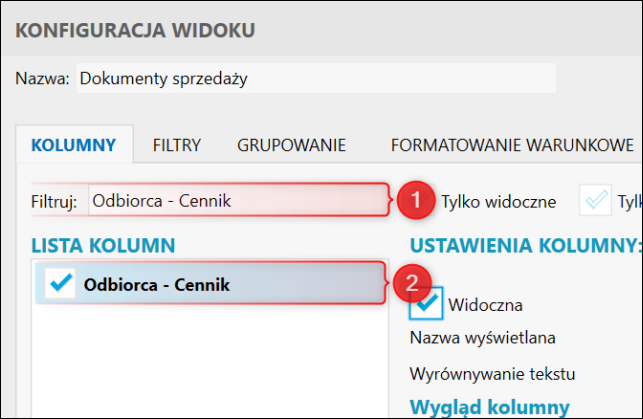643x419 pixels.
Task: Click the KONFIGURACJA WIDOKU window title
Action: [x=135, y=30]
